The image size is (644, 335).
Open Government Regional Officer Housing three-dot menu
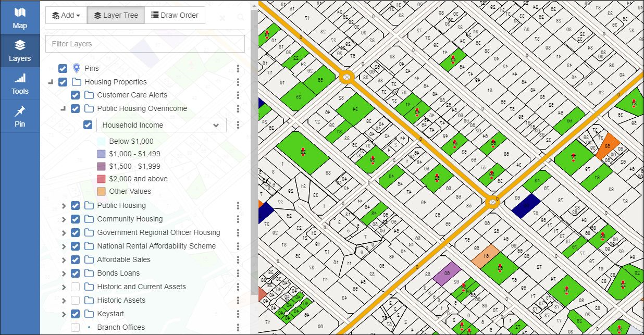[x=238, y=232]
